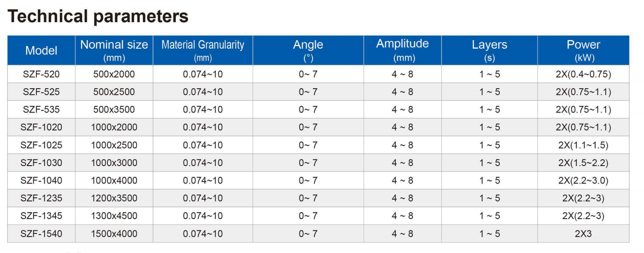Select the Nominal size column header
This screenshot has height=253, width=644.
[x=114, y=50]
